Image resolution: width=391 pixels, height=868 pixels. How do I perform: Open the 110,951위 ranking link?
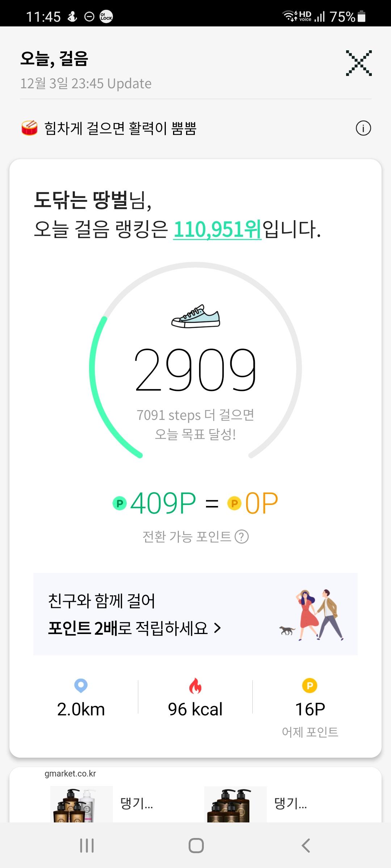(x=217, y=229)
